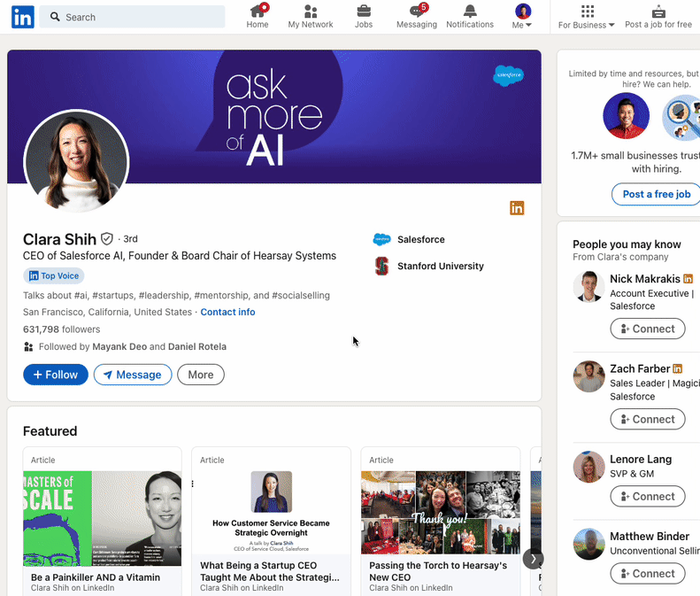Click the verified shield badge beside Clara Shih
Image resolution: width=700 pixels, height=596 pixels.
coord(107,239)
